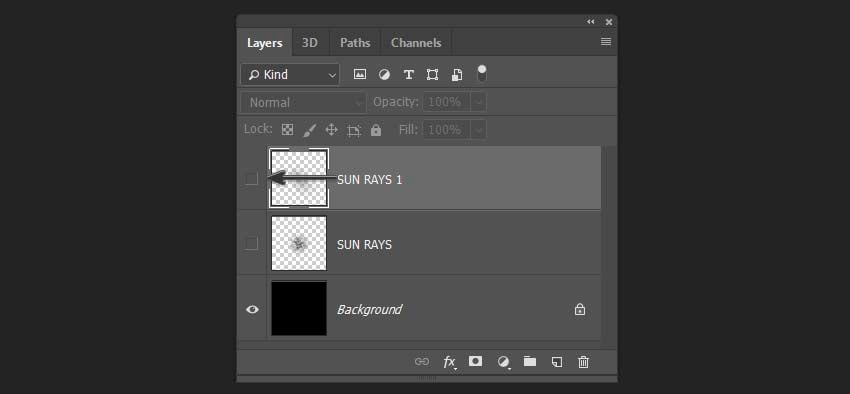Select the Background layer thumbnail
This screenshot has height=394, width=850.
click(299, 308)
